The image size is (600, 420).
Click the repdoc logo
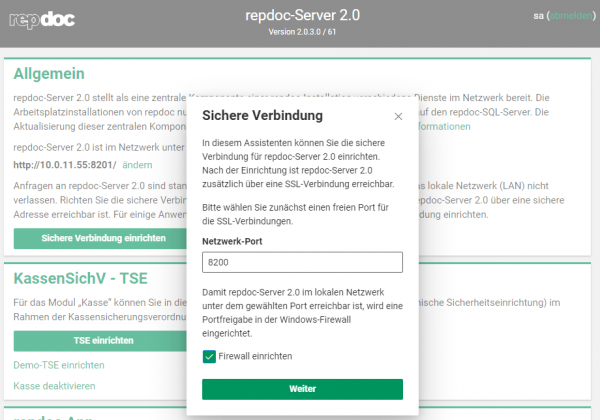42,20
